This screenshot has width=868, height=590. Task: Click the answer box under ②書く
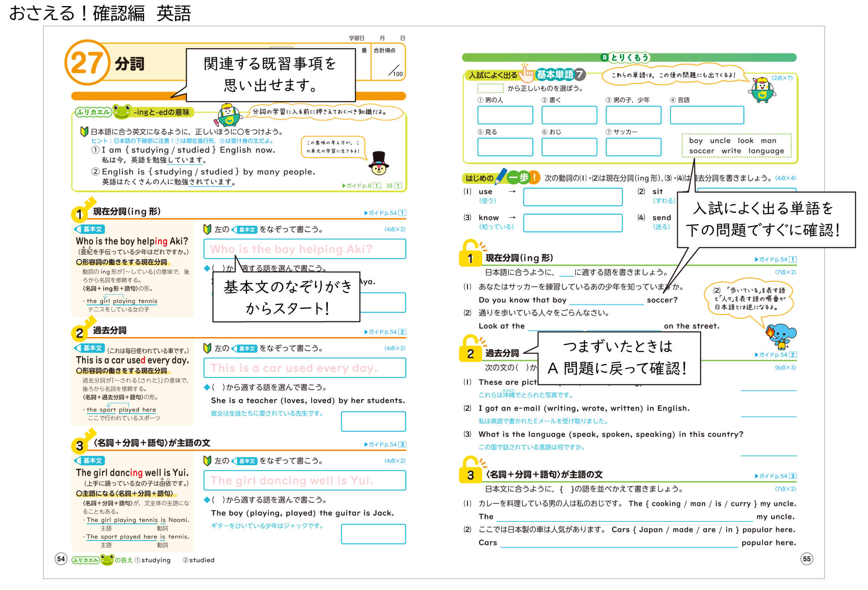pos(569,115)
